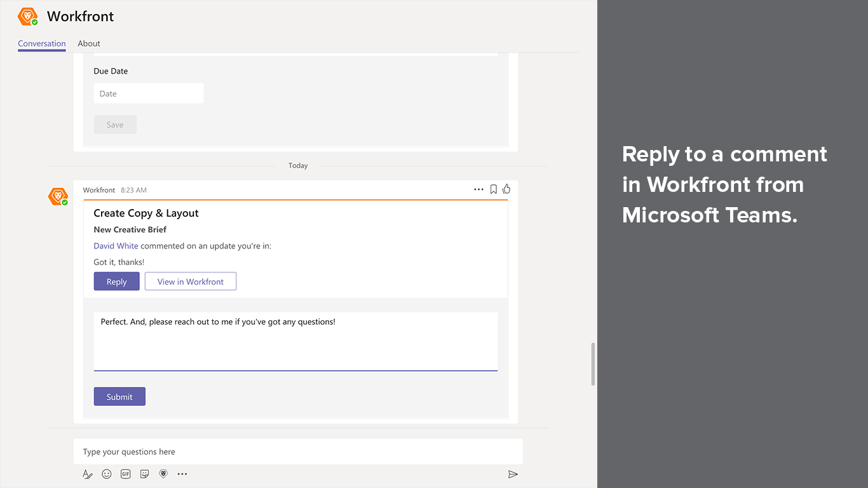The image size is (868, 488).
Task: Click into the reply comment text area
Action: 295,341
